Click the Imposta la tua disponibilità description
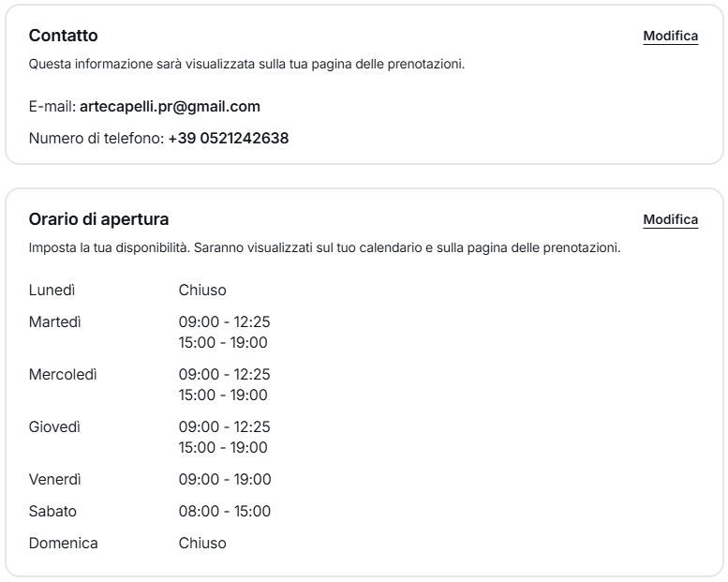The image size is (728, 582). pyautogui.click(x=324, y=248)
